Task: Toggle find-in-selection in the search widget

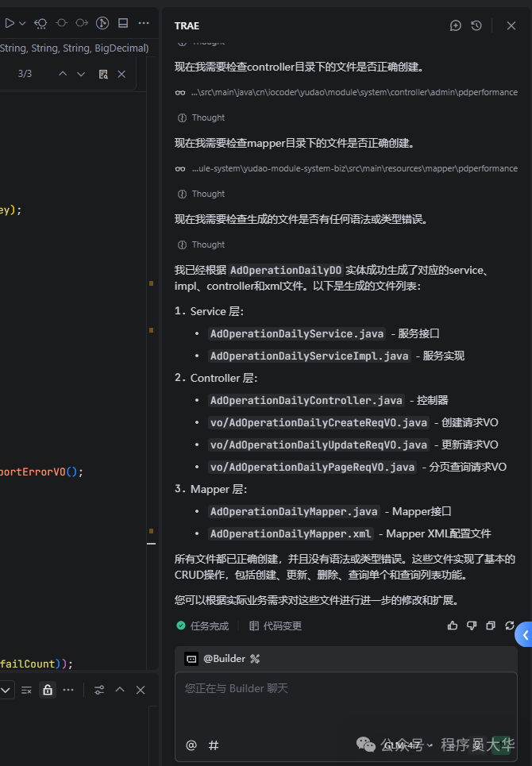Action: (x=102, y=73)
